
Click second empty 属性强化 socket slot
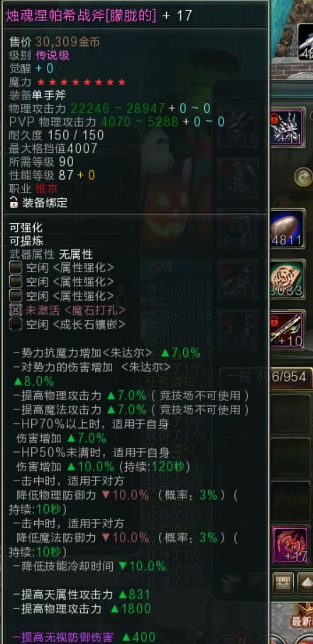click(16, 281)
